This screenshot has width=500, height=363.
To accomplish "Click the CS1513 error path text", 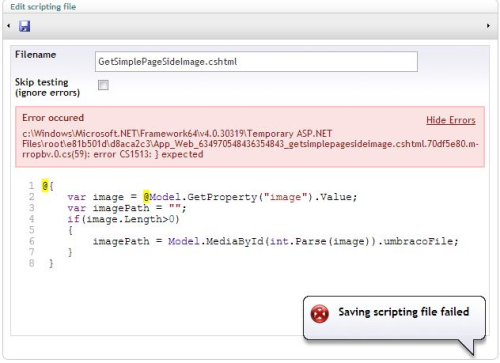I will (x=250, y=144).
